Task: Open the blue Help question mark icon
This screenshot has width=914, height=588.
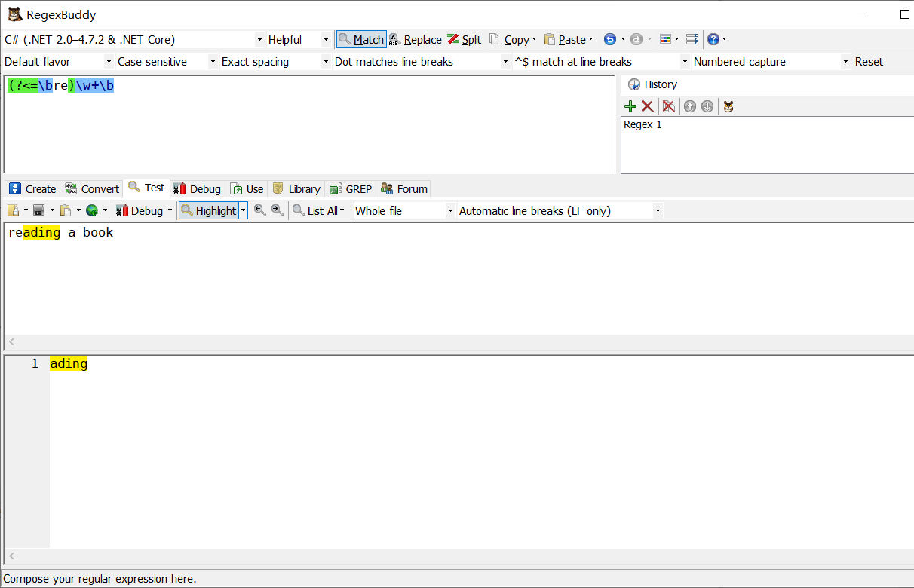Action: tap(713, 39)
